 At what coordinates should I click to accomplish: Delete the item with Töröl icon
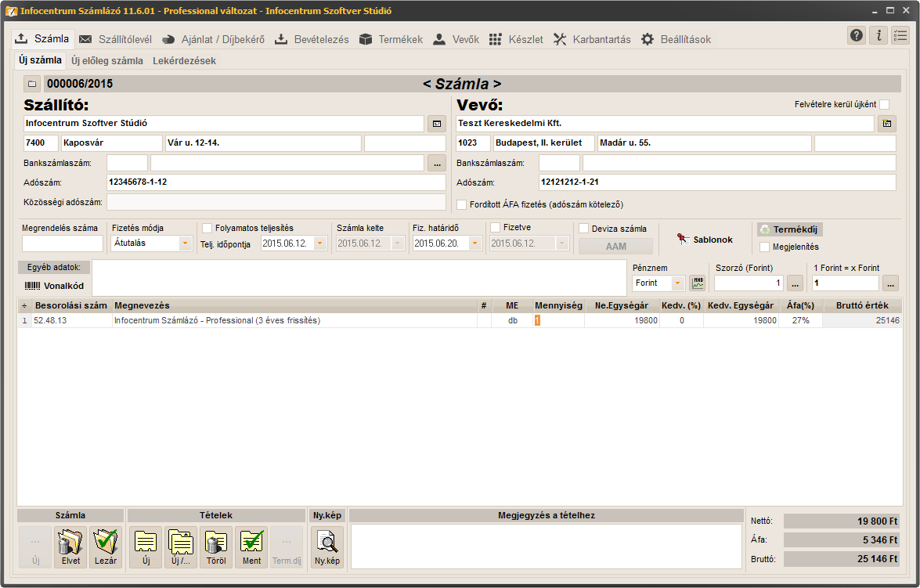point(216,547)
